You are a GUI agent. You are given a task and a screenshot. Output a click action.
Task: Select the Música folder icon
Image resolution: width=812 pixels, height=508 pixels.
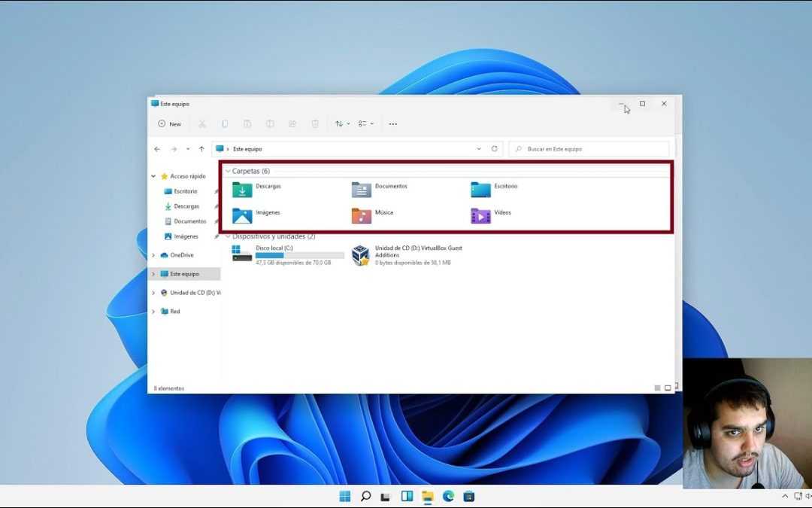pos(362,216)
